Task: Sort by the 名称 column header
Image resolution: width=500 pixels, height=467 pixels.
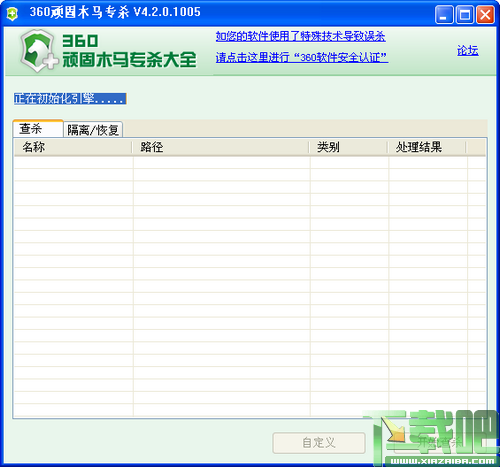Action: pos(73,147)
